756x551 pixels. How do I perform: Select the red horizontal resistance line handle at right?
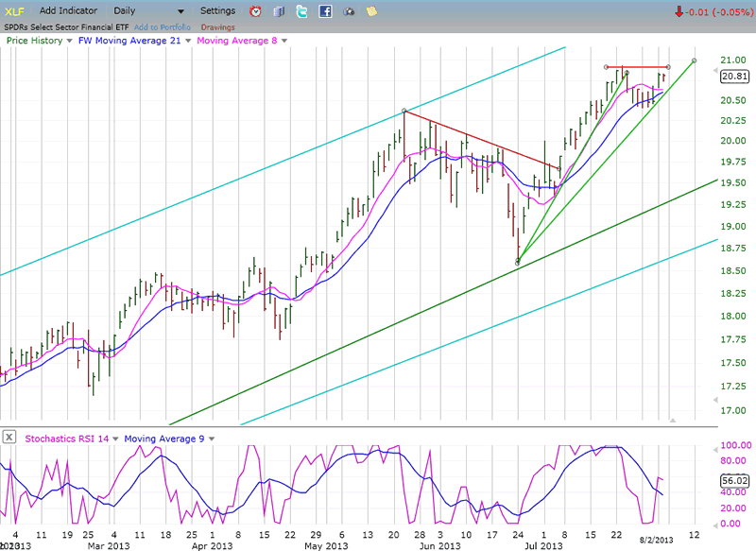pyautogui.click(x=668, y=67)
